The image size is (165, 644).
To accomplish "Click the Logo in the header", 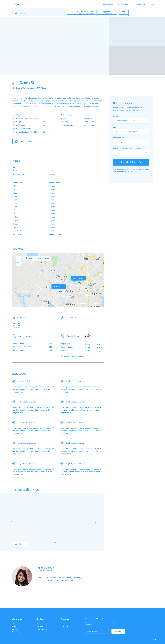I will (x=15, y=4).
